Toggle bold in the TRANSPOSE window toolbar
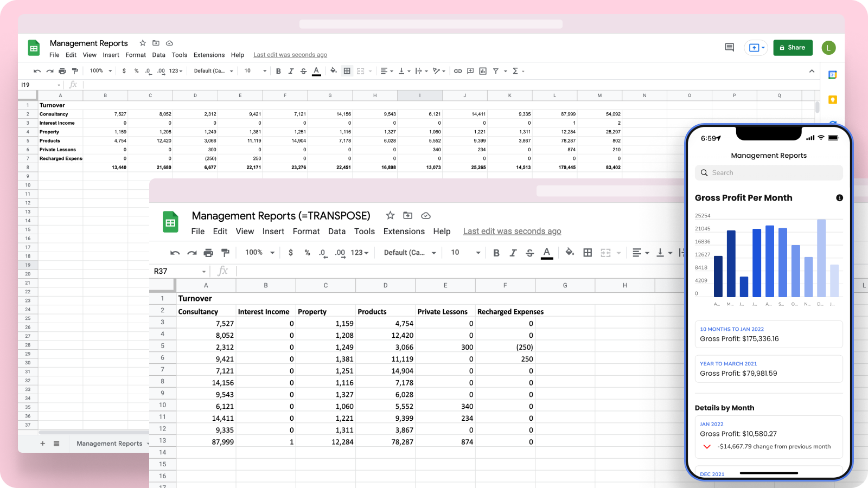Viewport: 868px width, 488px height. pyautogui.click(x=496, y=253)
